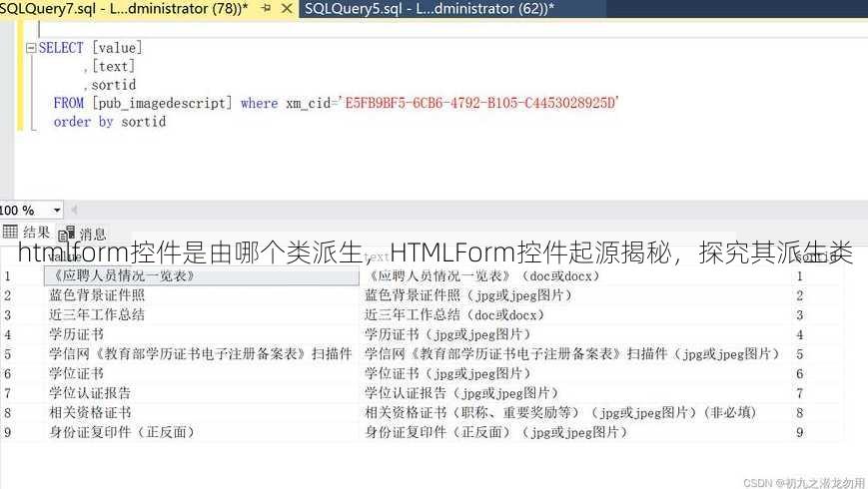Select value cell 学信网 电子注册备案表 扫描件
Screen dimensions: 868x489
tap(202, 354)
